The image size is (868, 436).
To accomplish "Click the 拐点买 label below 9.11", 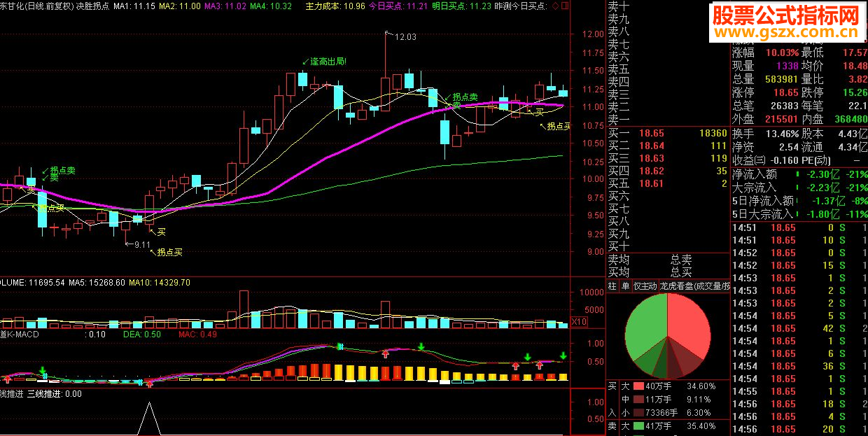I will [169, 253].
